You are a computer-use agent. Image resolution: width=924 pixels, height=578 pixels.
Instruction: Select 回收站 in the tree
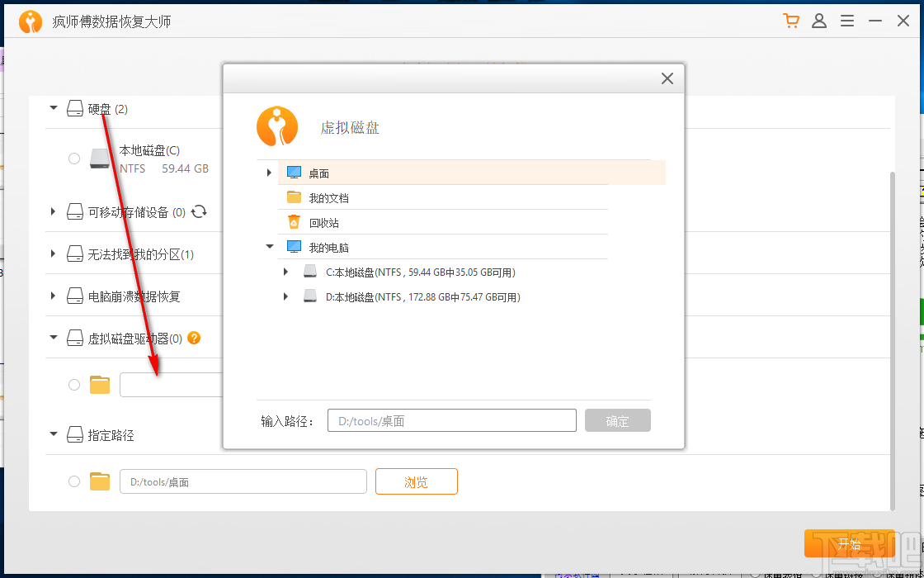[x=323, y=223]
